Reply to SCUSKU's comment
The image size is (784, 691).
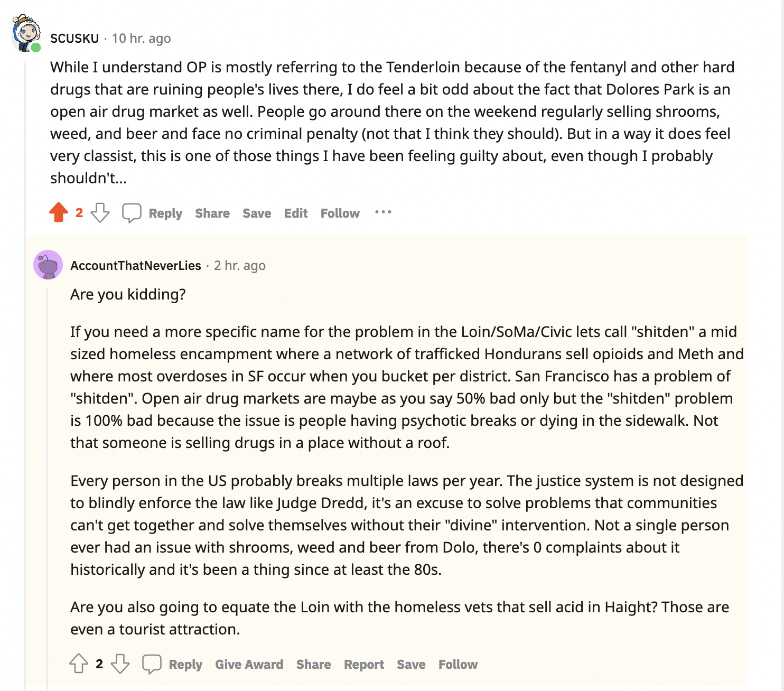click(x=165, y=213)
